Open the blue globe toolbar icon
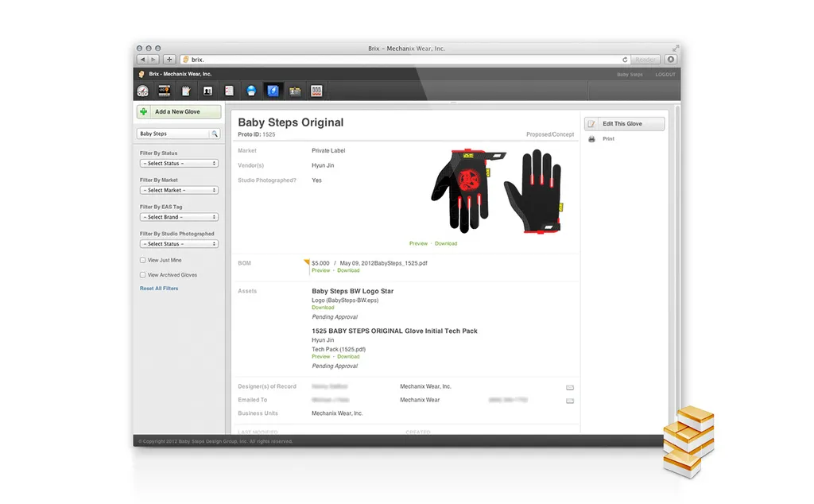 (x=251, y=91)
